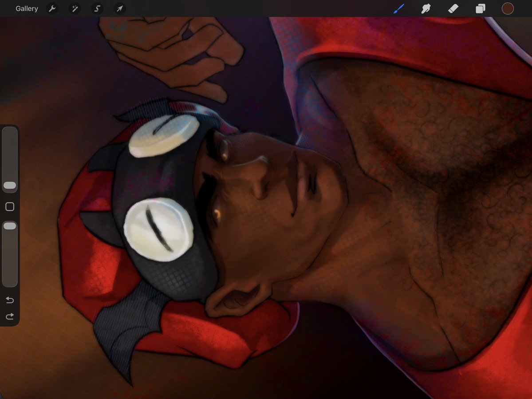Select the Smudge finger tool
Image resolution: width=532 pixels, height=399 pixels.
tap(426, 8)
